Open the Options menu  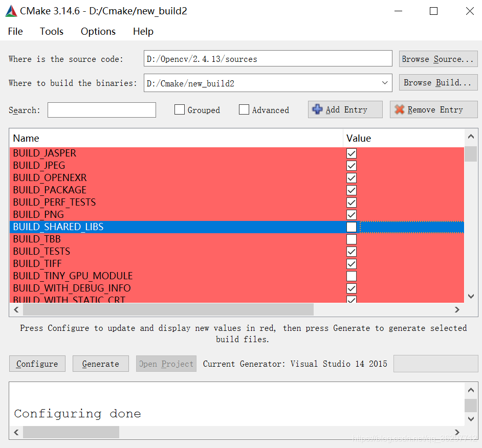98,31
